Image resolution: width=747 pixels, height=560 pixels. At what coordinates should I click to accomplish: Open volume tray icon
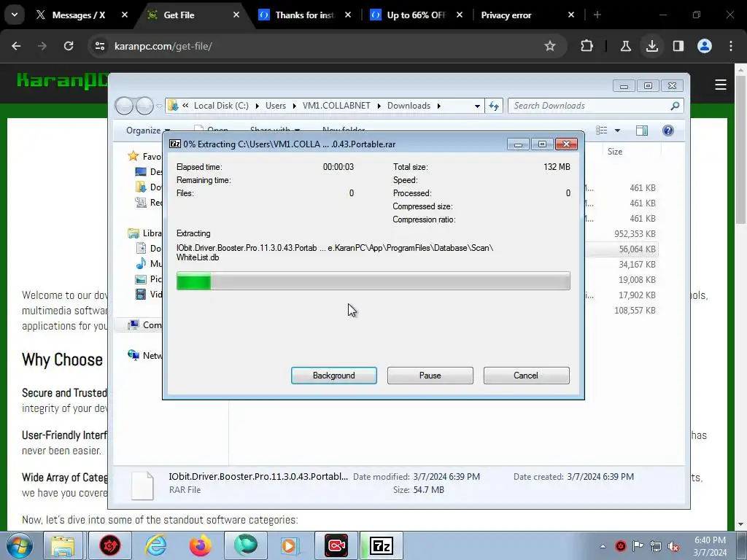673,546
